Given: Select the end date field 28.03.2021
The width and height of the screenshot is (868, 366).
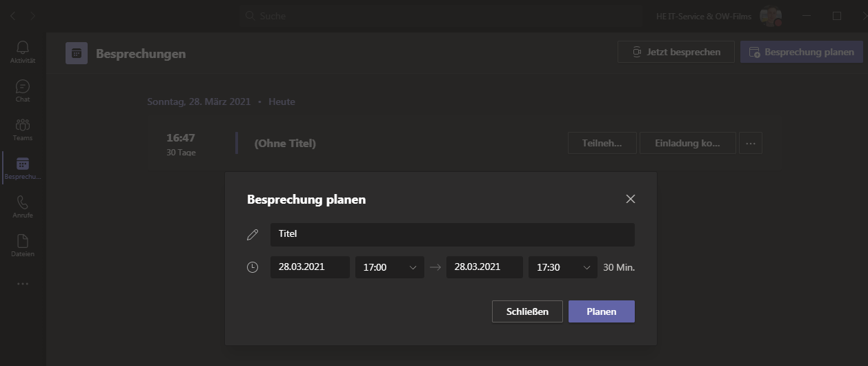Looking at the screenshot, I should [x=484, y=267].
